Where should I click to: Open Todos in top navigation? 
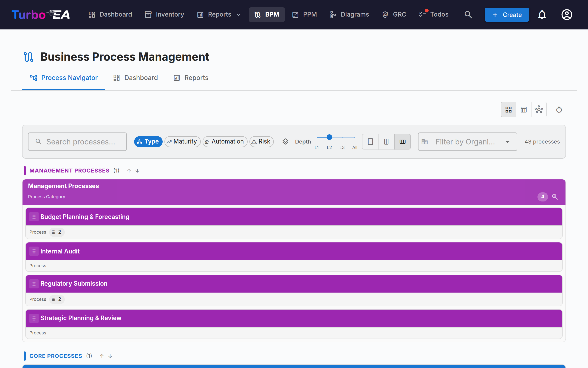click(x=434, y=14)
